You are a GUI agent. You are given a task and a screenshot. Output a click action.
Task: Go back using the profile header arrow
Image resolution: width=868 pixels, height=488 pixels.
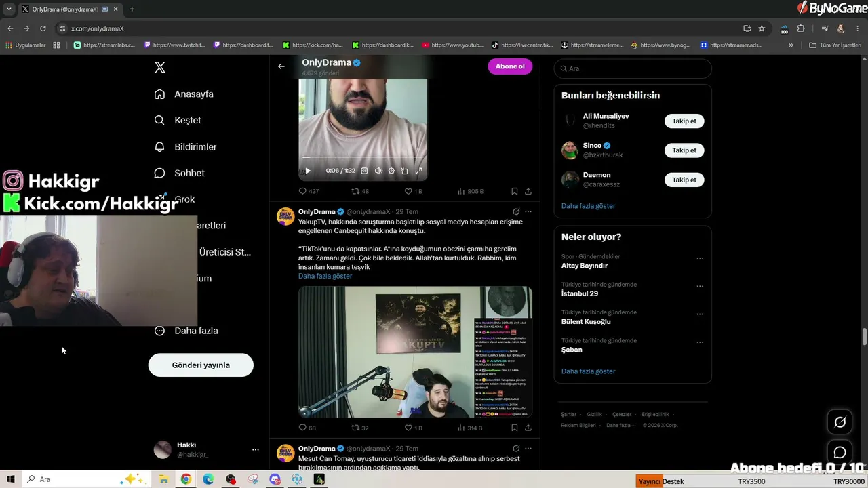pos(281,66)
